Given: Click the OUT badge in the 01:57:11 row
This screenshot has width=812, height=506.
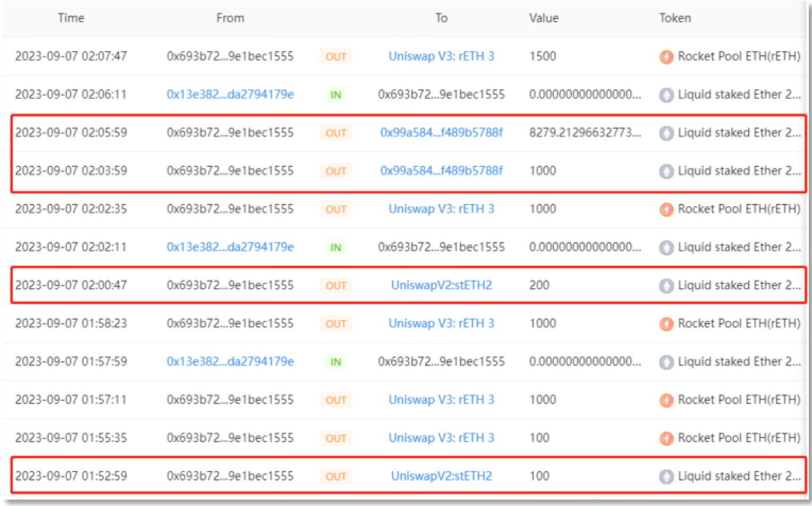Looking at the screenshot, I should (336, 400).
